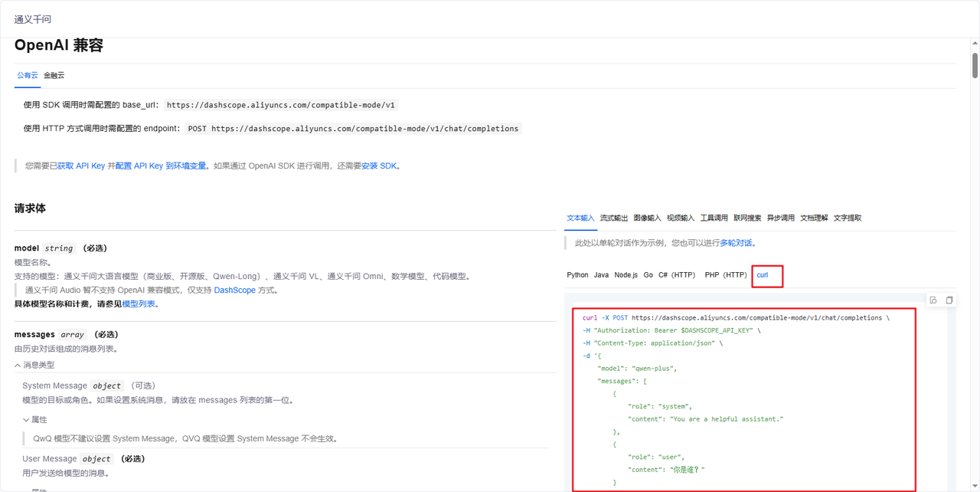
Task: Show the Node.js code sample
Action: (x=626, y=275)
